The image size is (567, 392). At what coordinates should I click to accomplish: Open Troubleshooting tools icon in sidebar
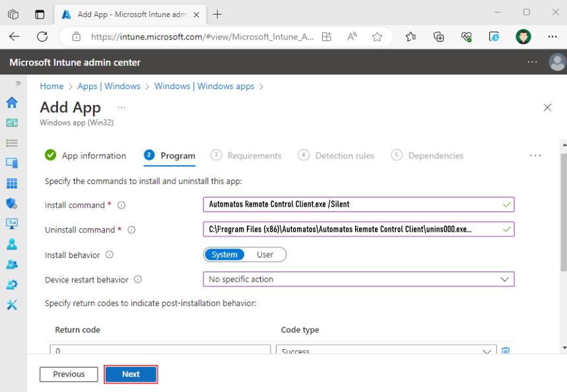[12, 305]
